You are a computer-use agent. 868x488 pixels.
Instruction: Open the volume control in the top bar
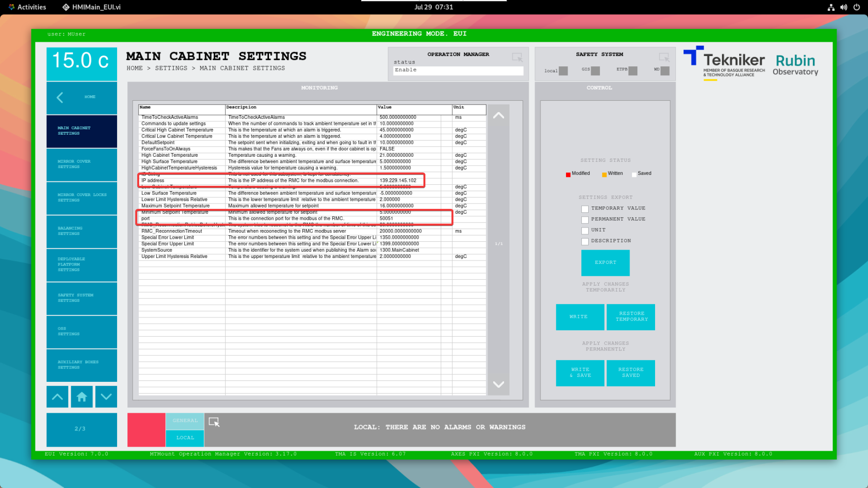click(x=844, y=7)
